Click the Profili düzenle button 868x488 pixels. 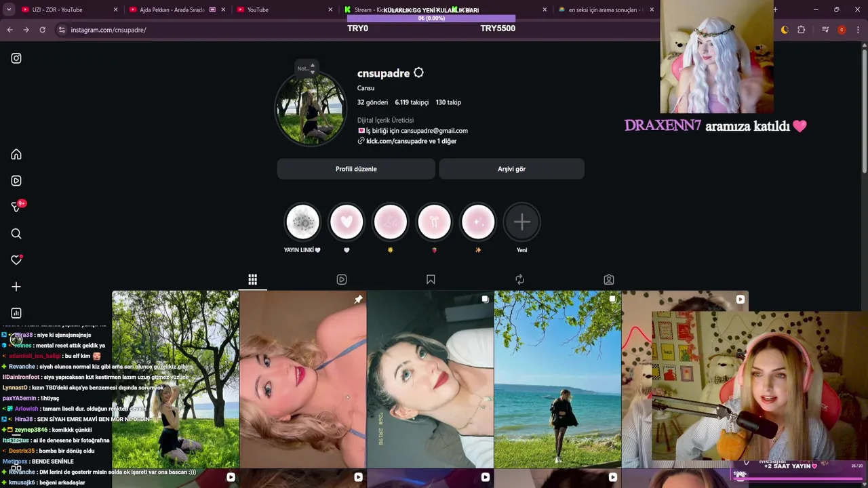[356, 169]
